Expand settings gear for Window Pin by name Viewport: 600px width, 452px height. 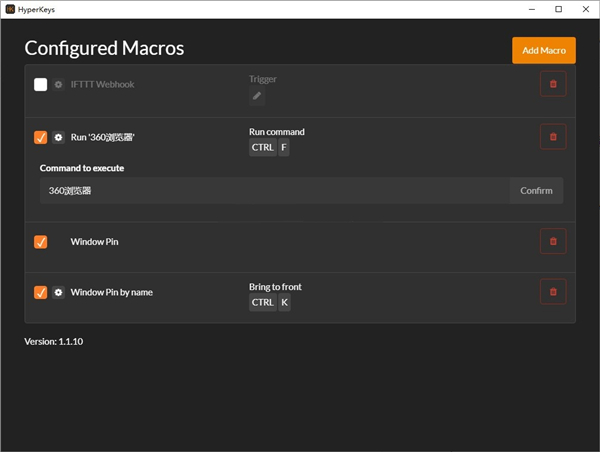click(58, 292)
